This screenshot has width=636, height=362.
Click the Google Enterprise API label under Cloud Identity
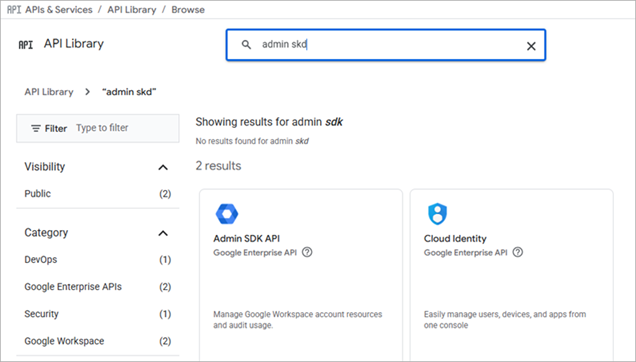(466, 253)
